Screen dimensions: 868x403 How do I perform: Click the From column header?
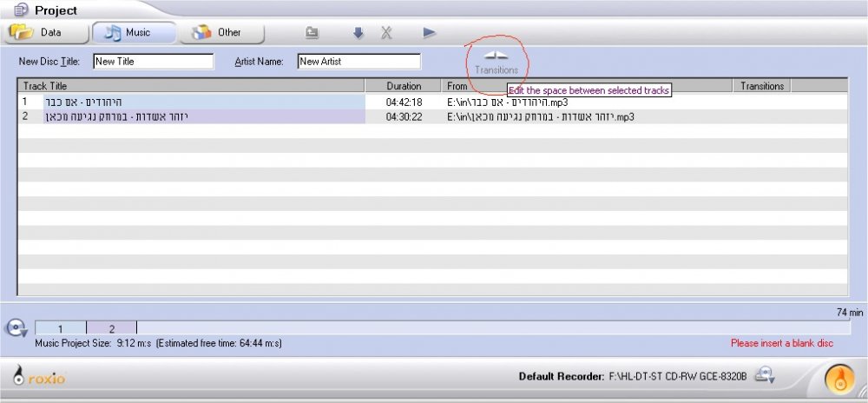[588, 86]
